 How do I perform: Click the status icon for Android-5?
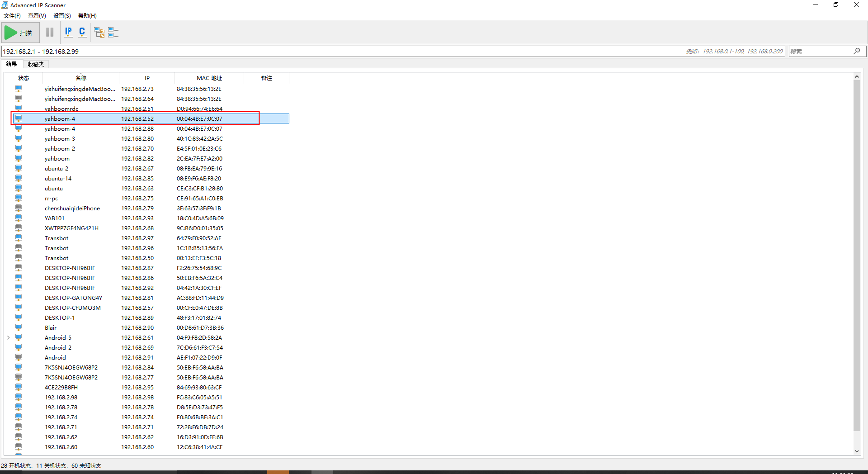click(19, 337)
